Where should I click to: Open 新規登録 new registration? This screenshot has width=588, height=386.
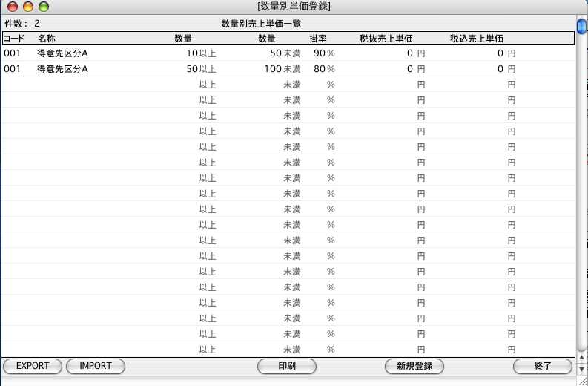[414, 366]
